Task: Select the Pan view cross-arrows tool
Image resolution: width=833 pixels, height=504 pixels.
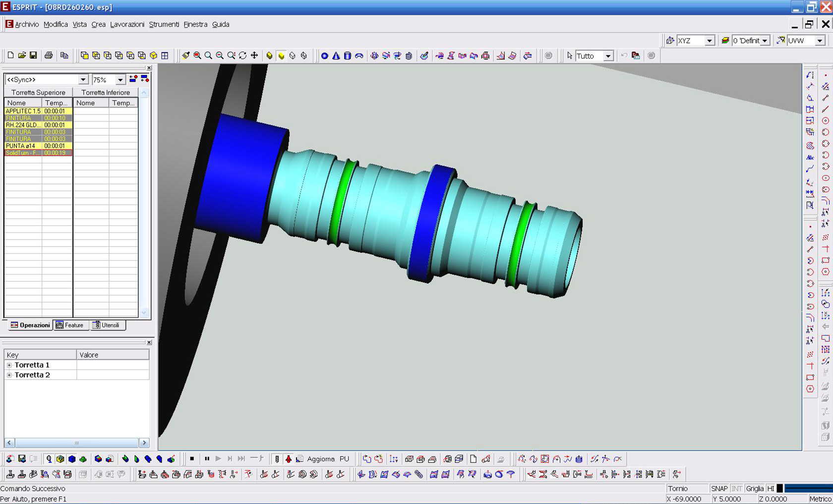Action: (x=254, y=56)
